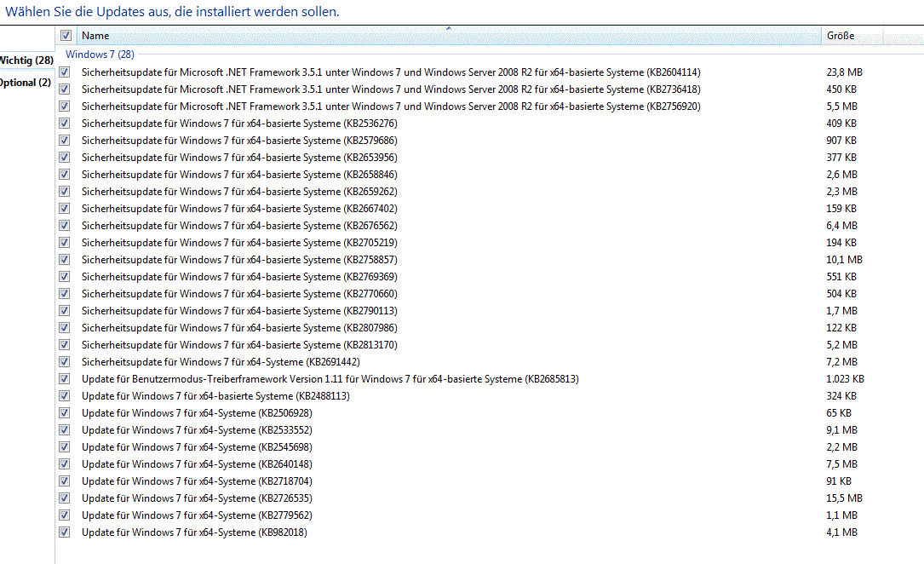Uncheck the KB2676562 checkbox
The width and height of the screenshot is (924, 564).
coord(65,226)
